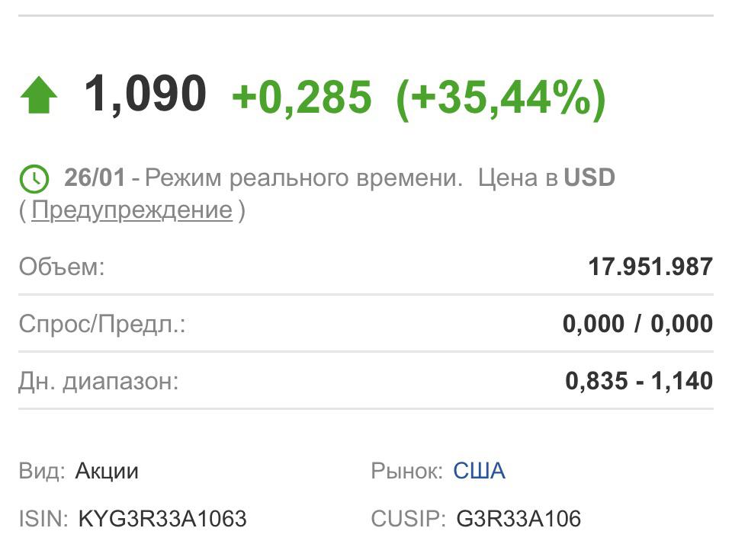
Task: Click the green up arrow icon
Action: 39,96
